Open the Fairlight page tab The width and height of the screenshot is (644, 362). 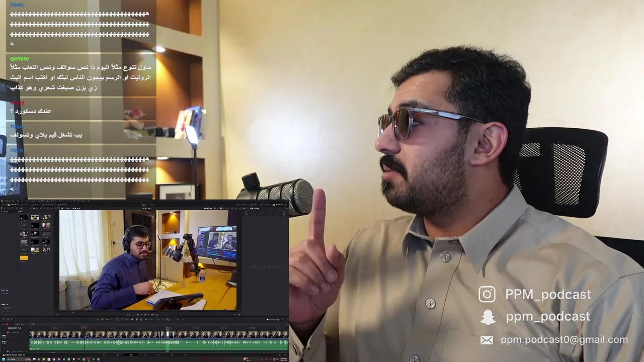172,355
